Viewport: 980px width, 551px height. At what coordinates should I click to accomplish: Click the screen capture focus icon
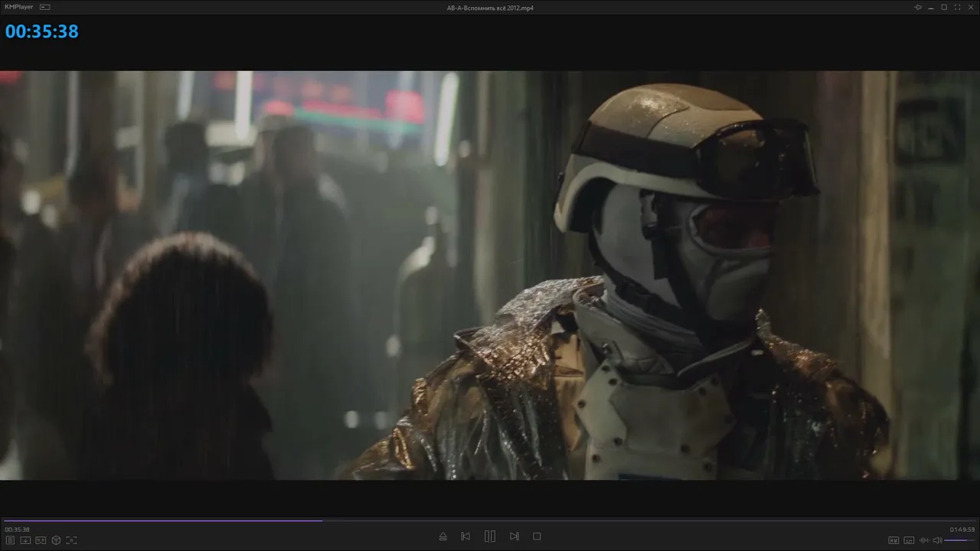71,540
